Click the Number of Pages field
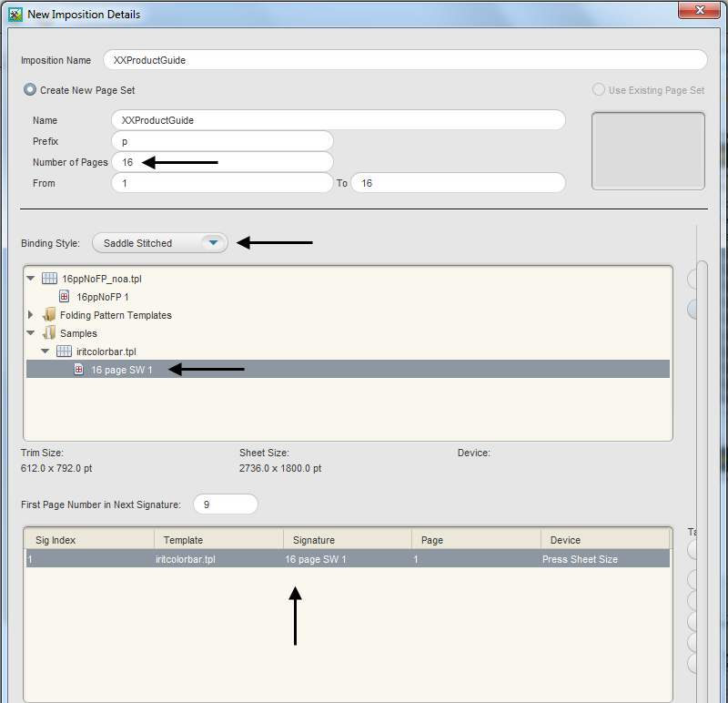The height and width of the screenshot is (703, 728). click(x=222, y=162)
